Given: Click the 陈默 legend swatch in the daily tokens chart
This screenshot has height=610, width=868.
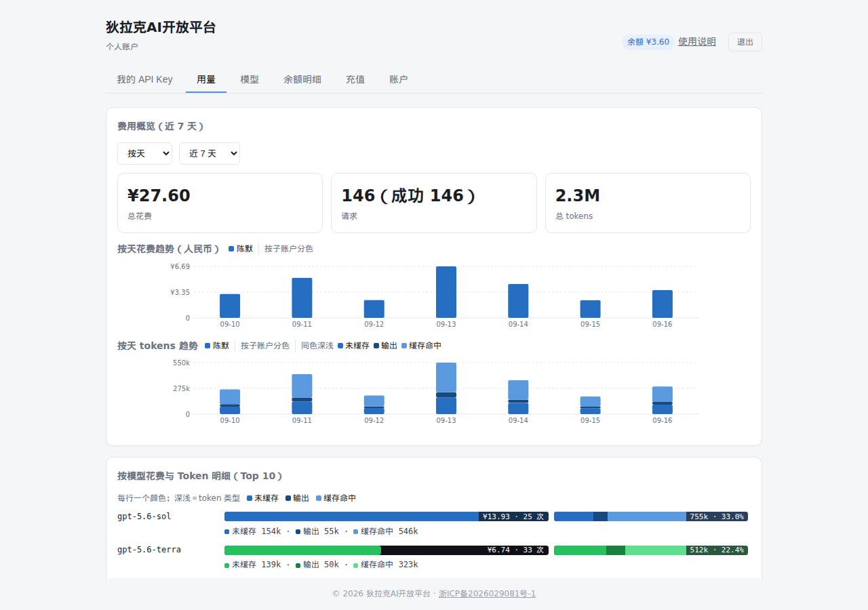Looking at the screenshot, I should click(x=208, y=346).
